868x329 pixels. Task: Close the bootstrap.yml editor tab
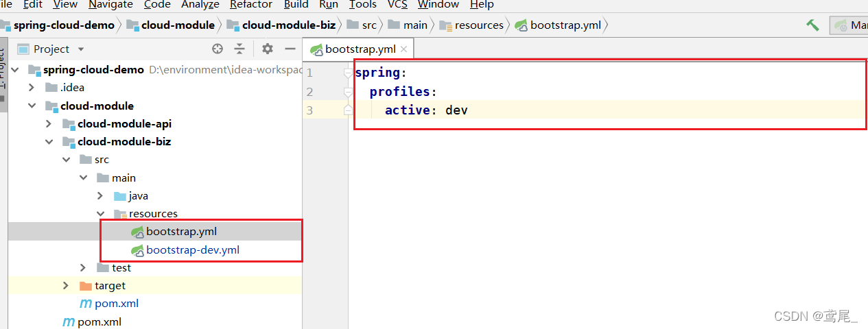click(x=403, y=49)
